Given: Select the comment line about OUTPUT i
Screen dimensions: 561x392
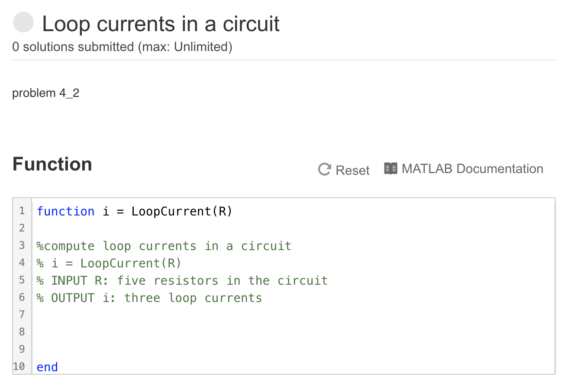Looking at the screenshot, I should [149, 297].
